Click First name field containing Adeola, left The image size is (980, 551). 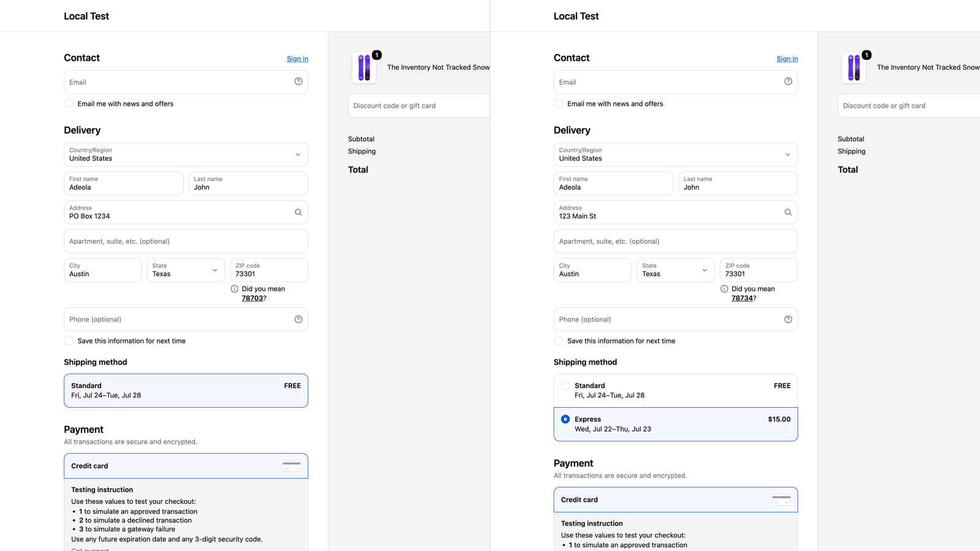tap(123, 183)
